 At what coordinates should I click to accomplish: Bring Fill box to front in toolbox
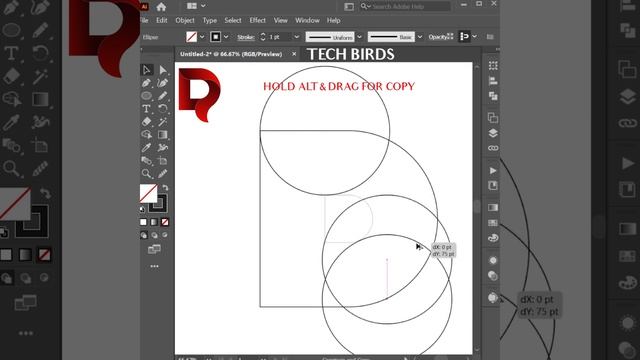pos(148,193)
